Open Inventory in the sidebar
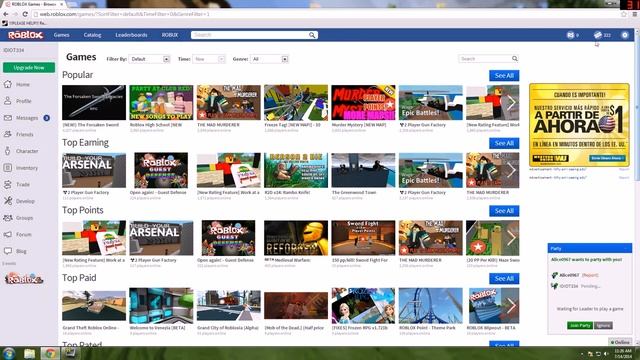640x360 pixels. coord(20,168)
